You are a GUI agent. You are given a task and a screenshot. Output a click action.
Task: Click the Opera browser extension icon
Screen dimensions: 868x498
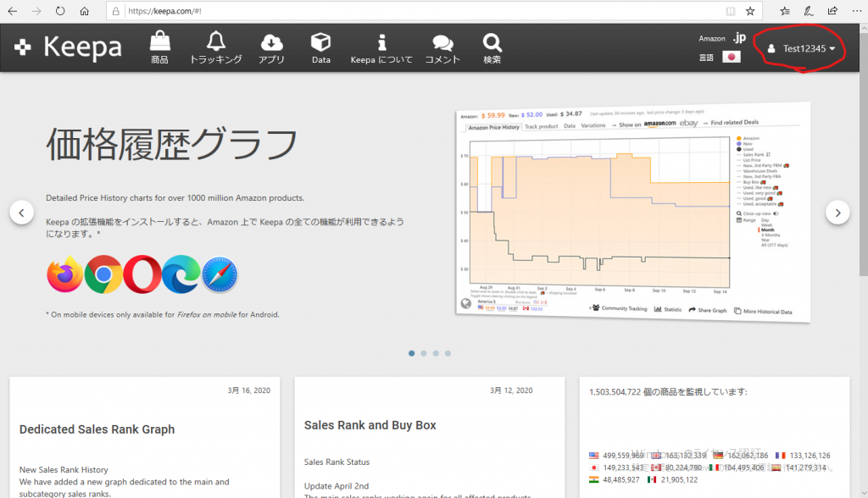pyautogui.click(x=142, y=274)
